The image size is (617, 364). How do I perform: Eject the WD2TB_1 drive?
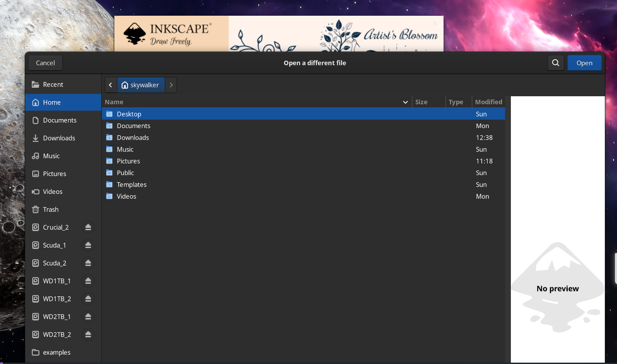88,317
